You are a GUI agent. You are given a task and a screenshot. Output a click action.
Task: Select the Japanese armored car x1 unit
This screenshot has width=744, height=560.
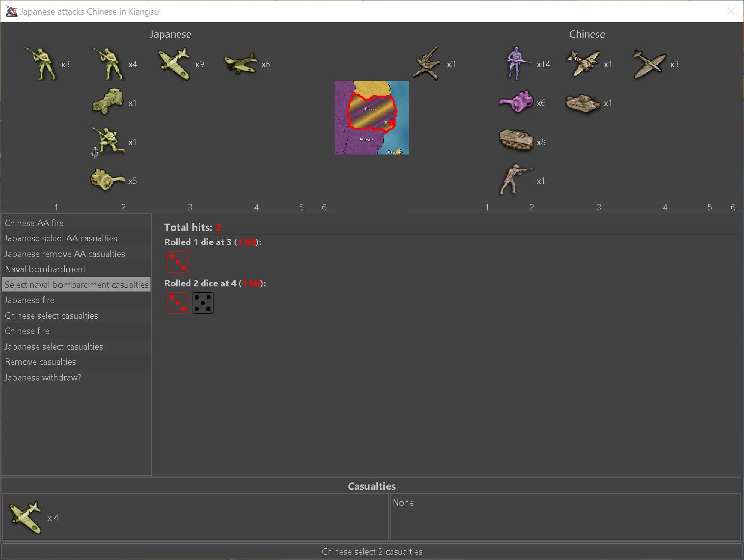(x=108, y=102)
